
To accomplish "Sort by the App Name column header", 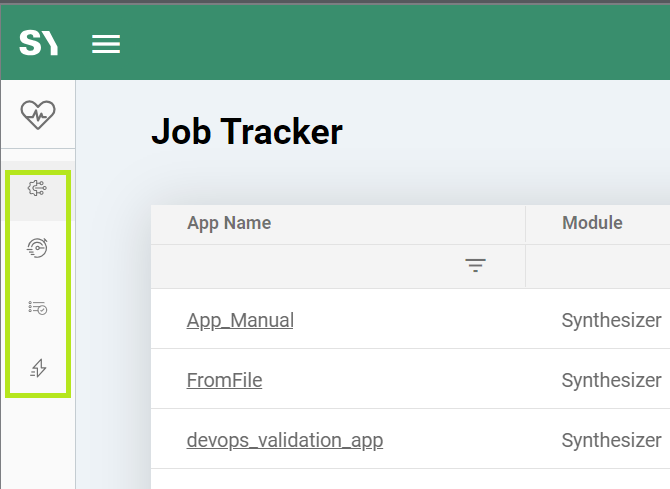I will click(229, 223).
